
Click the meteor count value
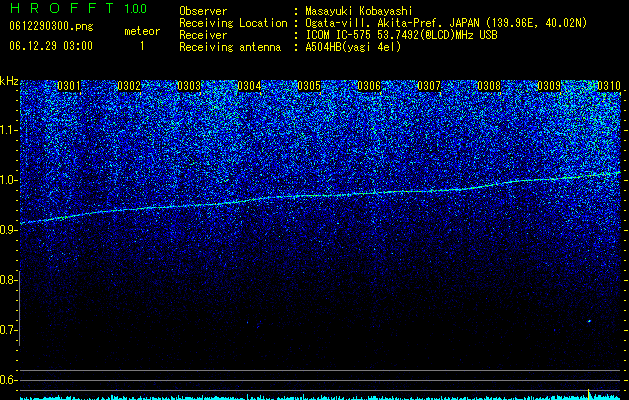tap(142, 46)
